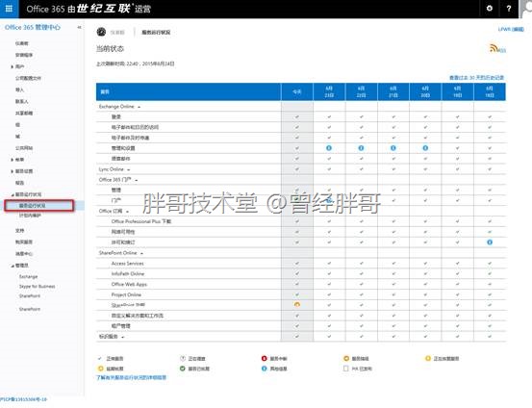
Task: Open the 组 item in sidebar
Action: tap(17, 124)
